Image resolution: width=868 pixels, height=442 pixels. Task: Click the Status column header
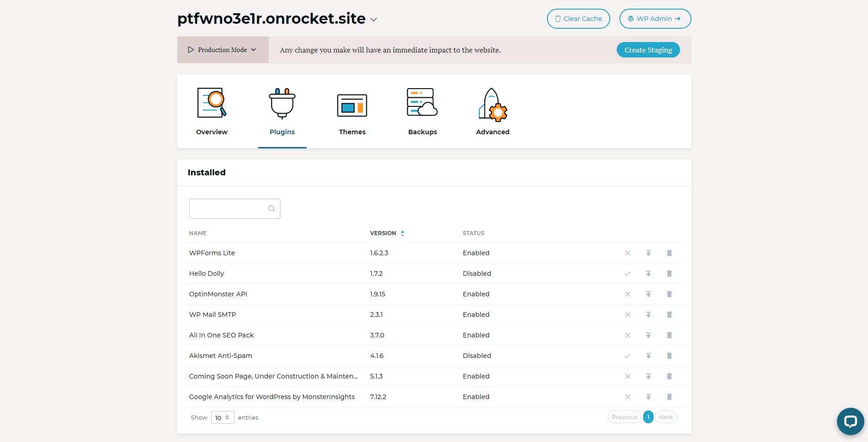pyautogui.click(x=473, y=233)
